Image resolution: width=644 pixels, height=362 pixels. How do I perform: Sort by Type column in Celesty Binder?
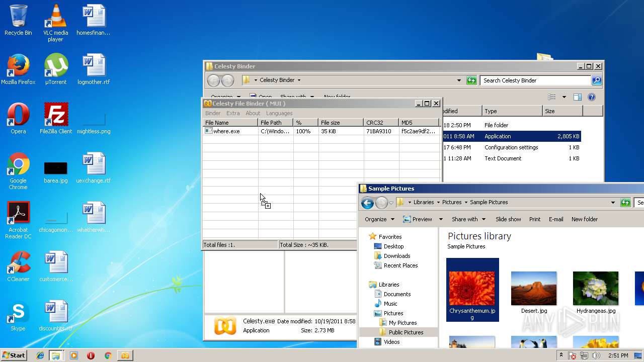pyautogui.click(x=512, y=111)
